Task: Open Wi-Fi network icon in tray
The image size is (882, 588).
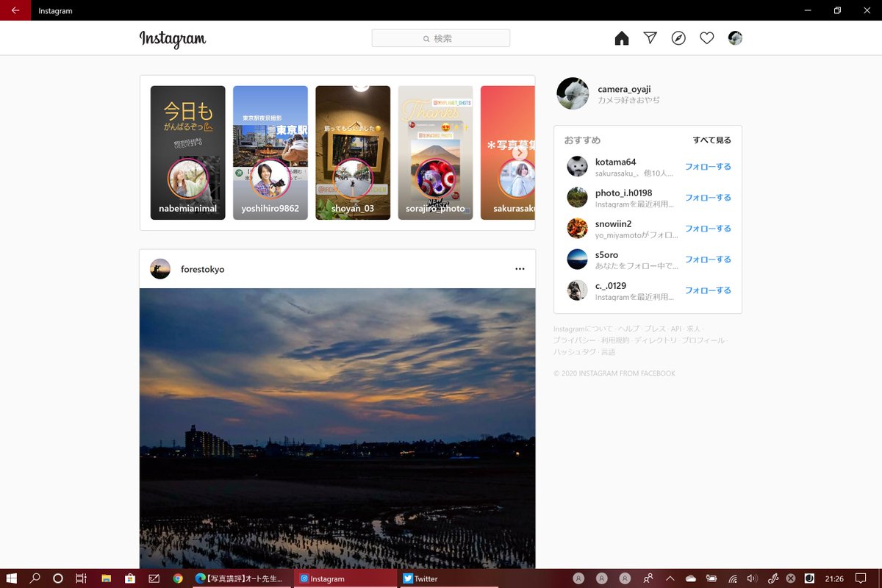Action: [732, 578]
